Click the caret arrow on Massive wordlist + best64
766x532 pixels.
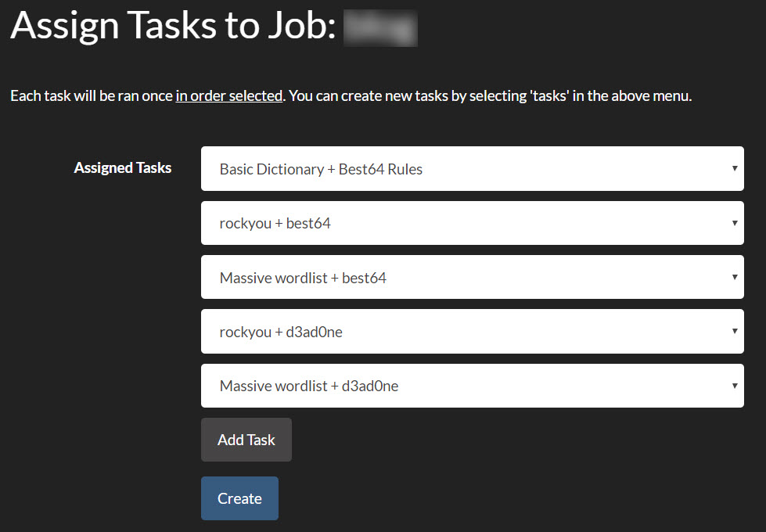(734, 278)
